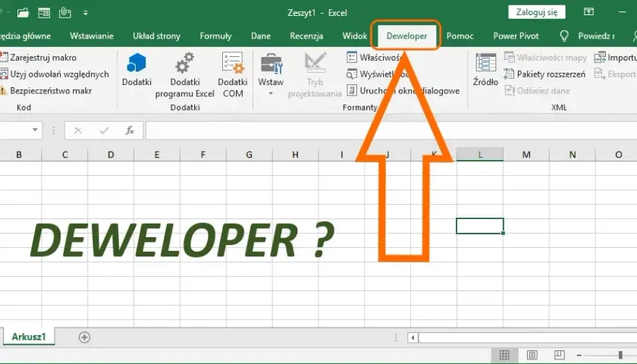
Task: Switch to Page Layout view icon
Action: [x=532, y=355]
